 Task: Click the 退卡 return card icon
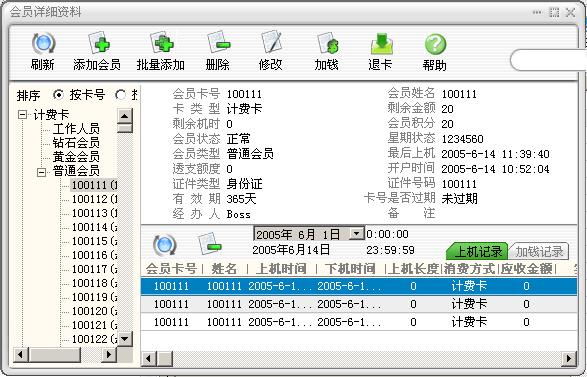tap(381, 43)
